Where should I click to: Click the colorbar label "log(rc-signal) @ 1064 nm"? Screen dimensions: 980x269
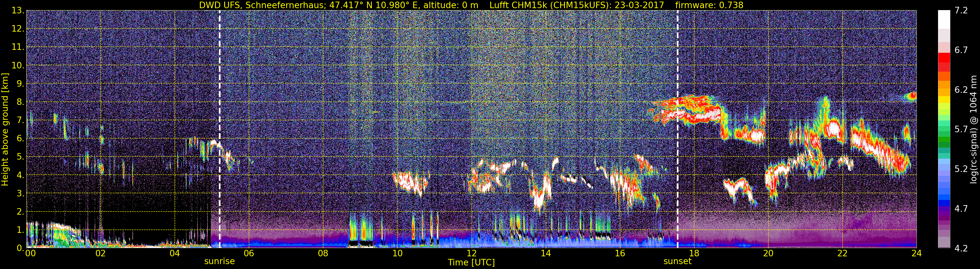pyautogui.click(x=973, y=129)
